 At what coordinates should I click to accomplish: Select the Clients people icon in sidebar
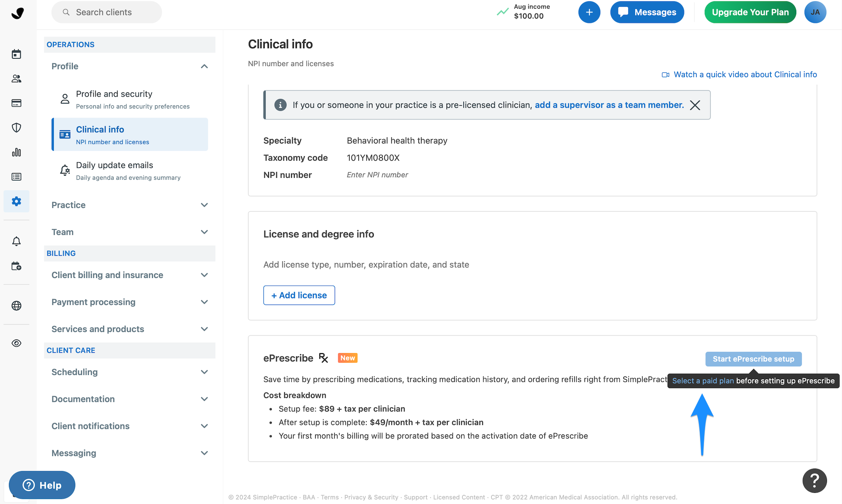pos(16,79)
